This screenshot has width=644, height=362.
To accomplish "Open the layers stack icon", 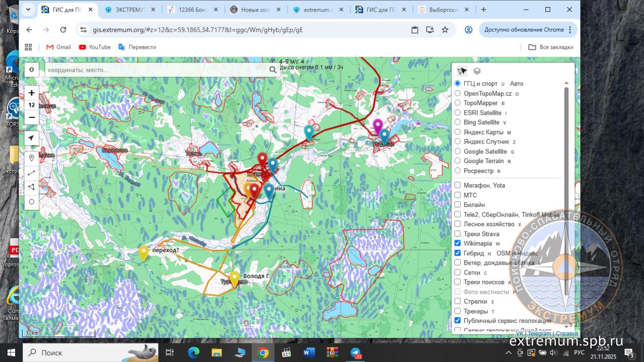I will pyautogui.click(x=477, y=71).
